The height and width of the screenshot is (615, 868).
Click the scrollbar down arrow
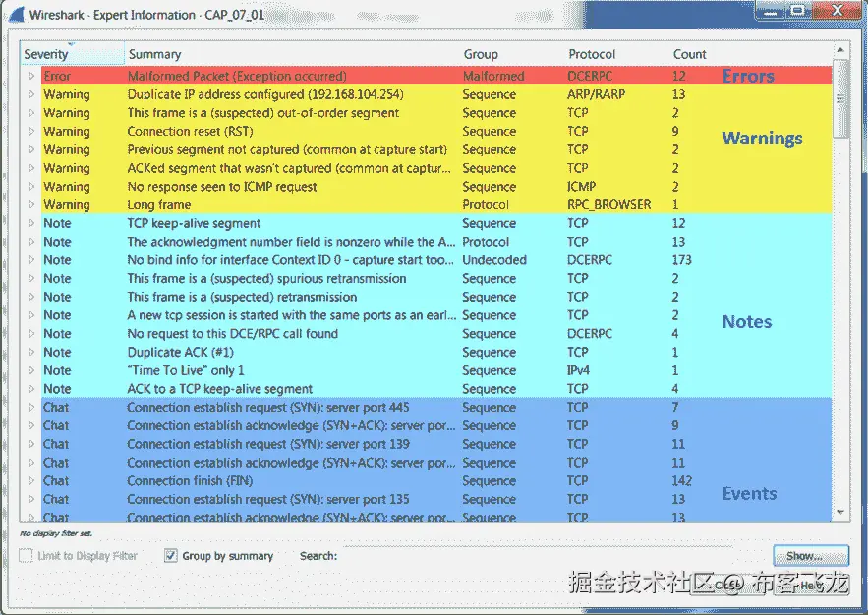pos(840,512)
